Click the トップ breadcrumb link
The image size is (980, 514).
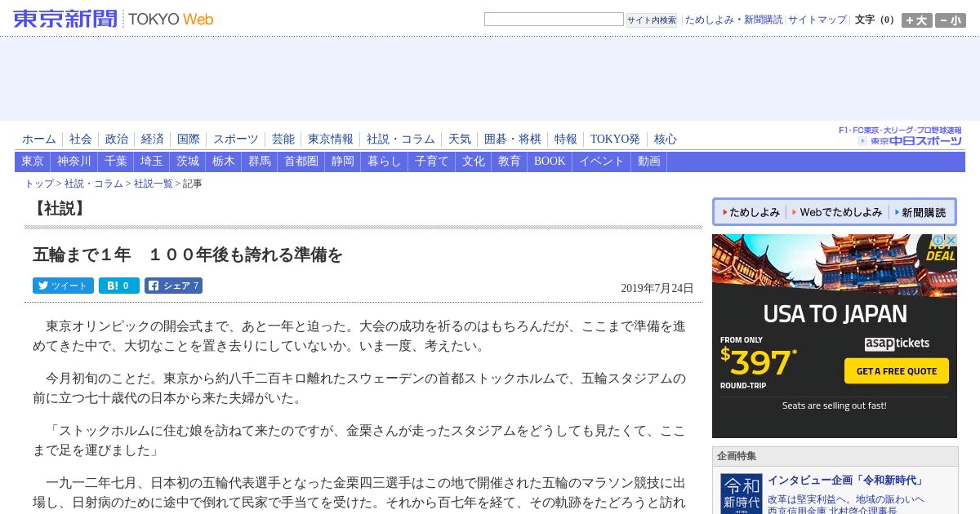tap(39, 184)
